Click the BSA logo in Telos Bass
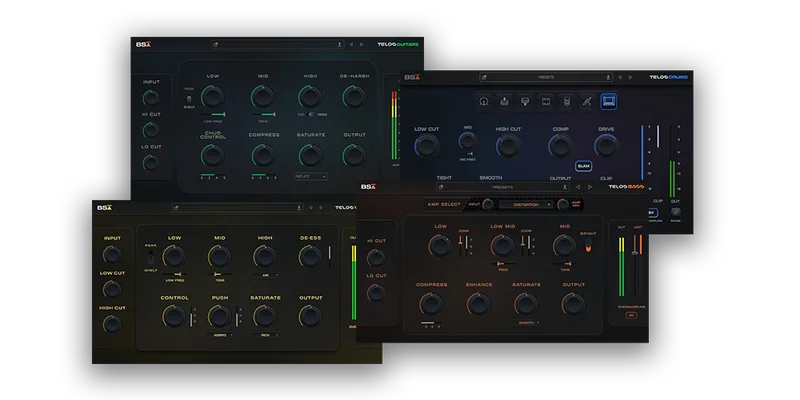800x400 pixels. click(368, 187)
